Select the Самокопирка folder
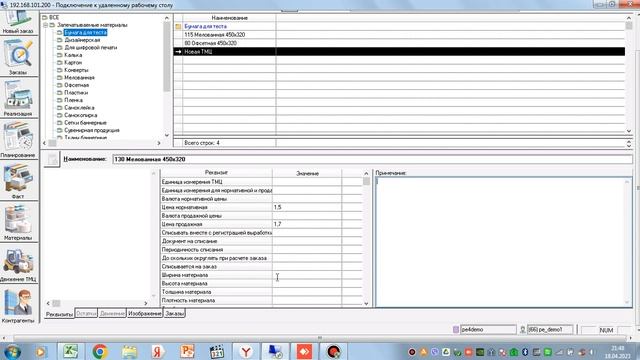 coord(80,115)
